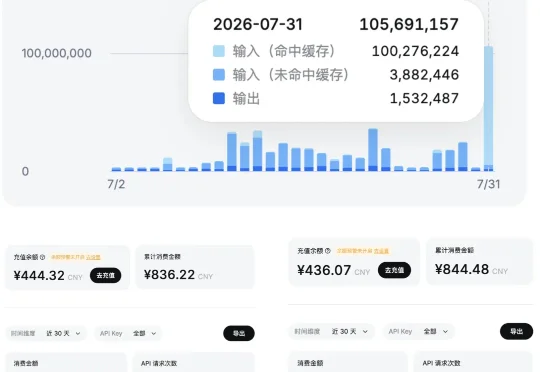Image resolution: width=540 pixels, height=372 pixels.
Task: Click the 7/31 x-axis date label
Action: pyautogui.click(x=488, y=184)
